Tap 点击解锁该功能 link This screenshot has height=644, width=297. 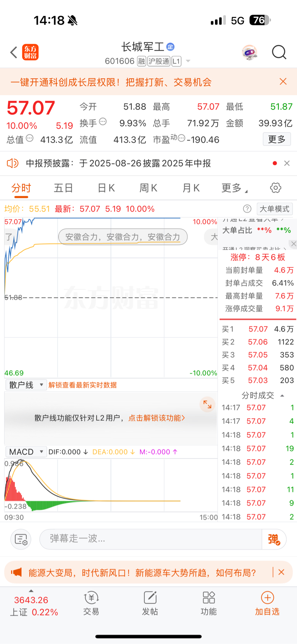pos(157,418)
